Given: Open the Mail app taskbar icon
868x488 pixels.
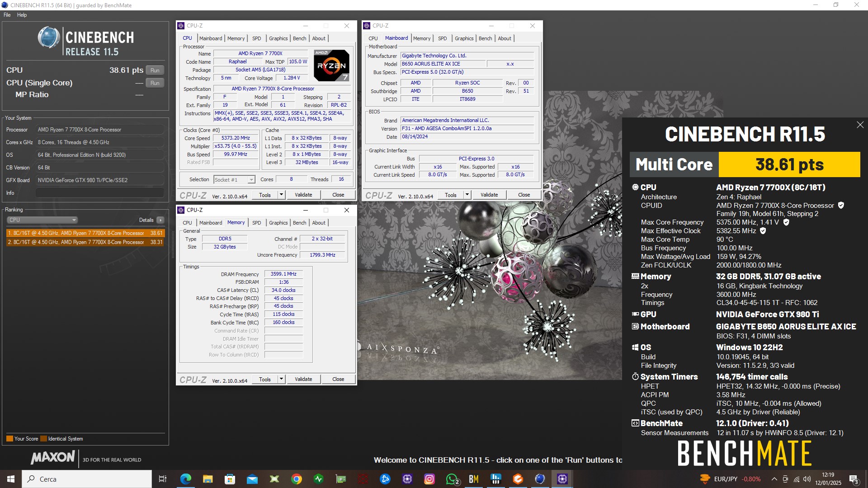Looking at the screenshot, I should click(252, 479).
